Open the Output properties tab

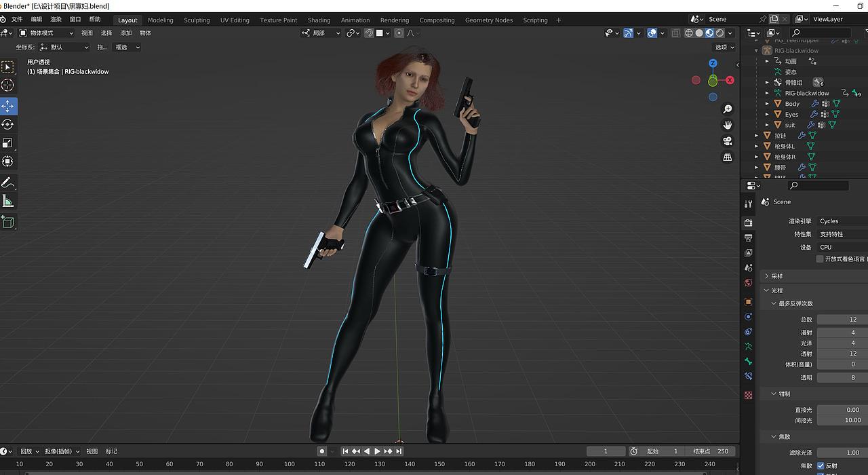(x=748, y=238)
